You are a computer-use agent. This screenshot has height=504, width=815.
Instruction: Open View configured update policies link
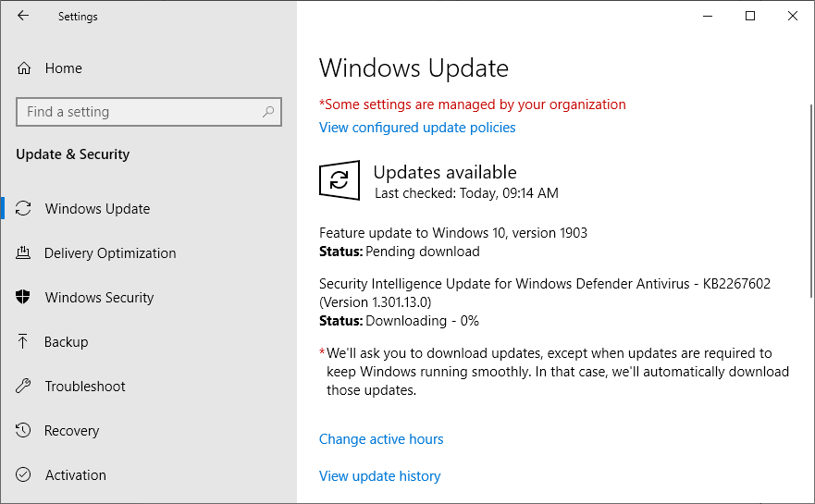coord(417,128)
